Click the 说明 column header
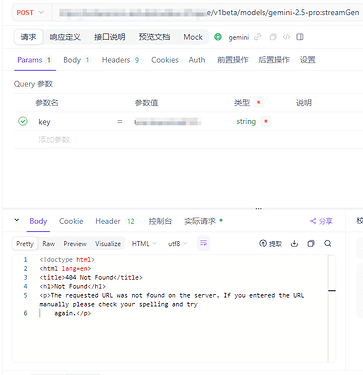The image size is (363, 375). tap(304, 103)
